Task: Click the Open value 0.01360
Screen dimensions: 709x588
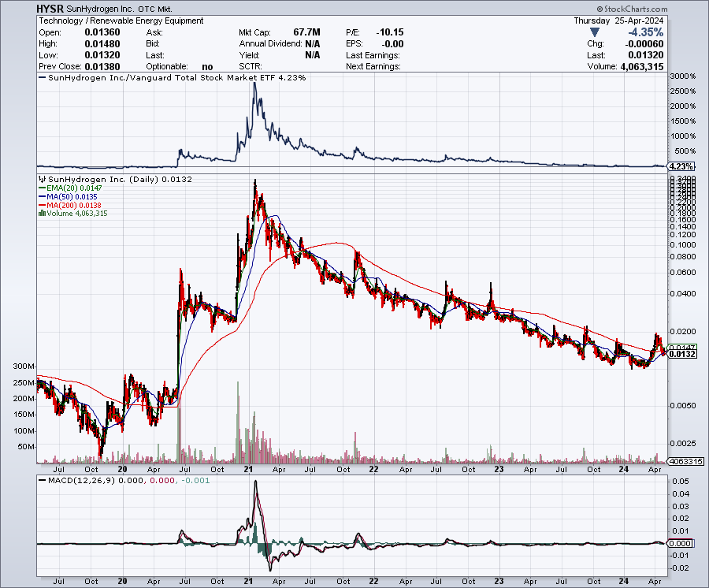Action: pyautogui.click(x=102, y=32)
